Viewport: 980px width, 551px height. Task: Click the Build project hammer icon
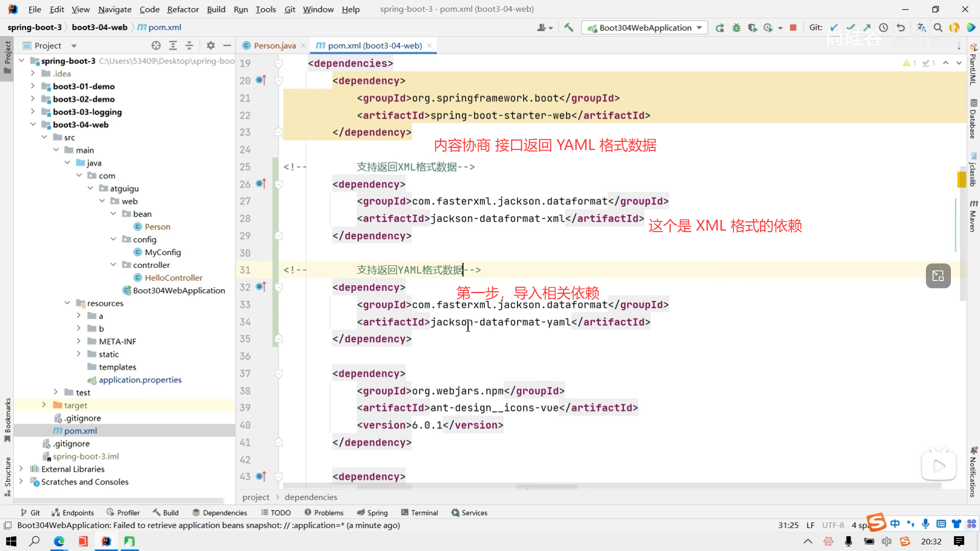pos(569,28)
